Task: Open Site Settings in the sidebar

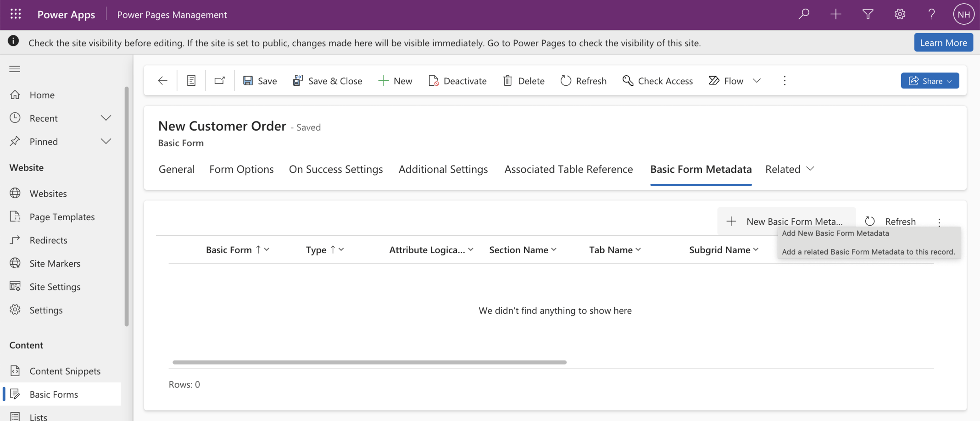Action: coord(55,287)
